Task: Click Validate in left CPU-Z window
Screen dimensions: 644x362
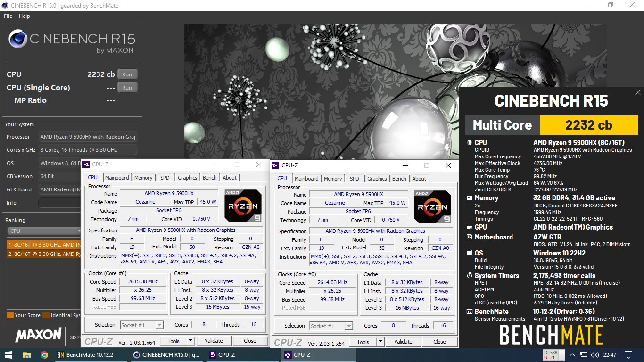Action: point(214,341)
